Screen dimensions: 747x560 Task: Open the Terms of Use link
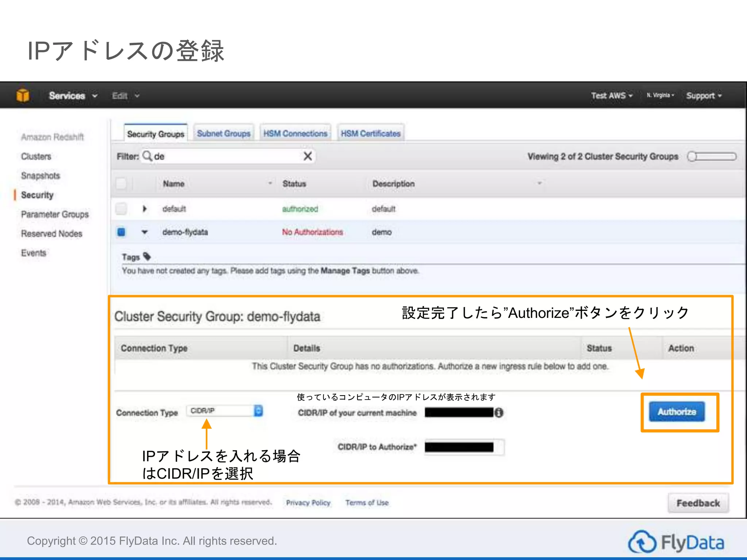pyautogui.click(x=367, y=503)
